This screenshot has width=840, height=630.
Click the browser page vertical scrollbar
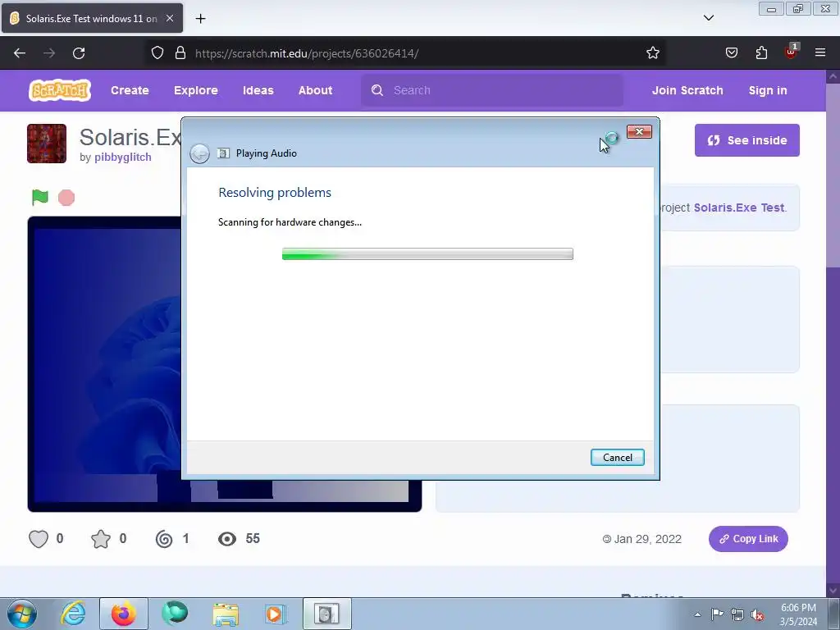(833, 332)
